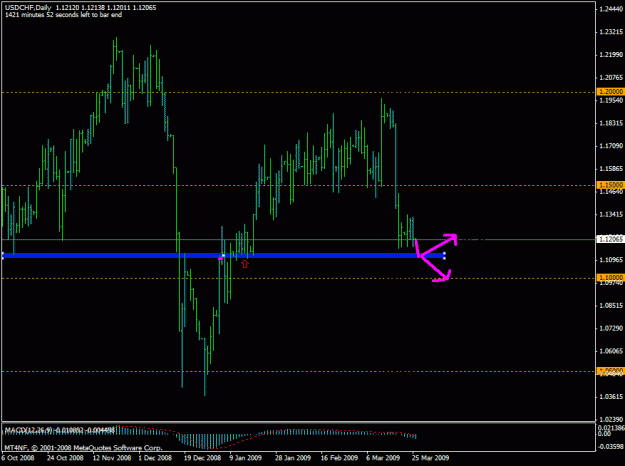Click the '19 Dec 2008' date label
The height and width of the screenshot is (466, 625).
coord(202,458)
